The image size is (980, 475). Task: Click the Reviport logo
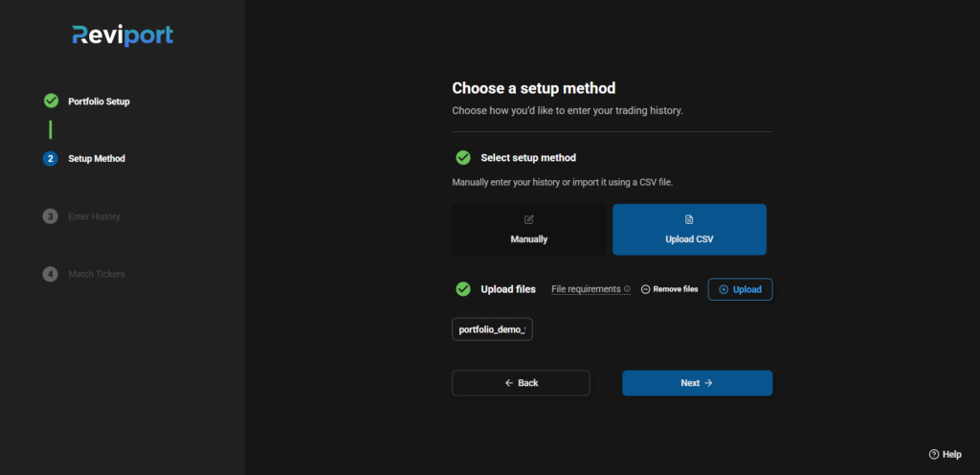pos(122,35)
